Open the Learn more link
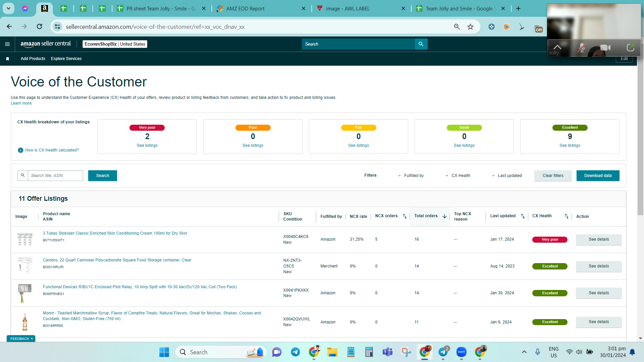The image size is (644, 362). pyautogui.click(x=21, y=103)
